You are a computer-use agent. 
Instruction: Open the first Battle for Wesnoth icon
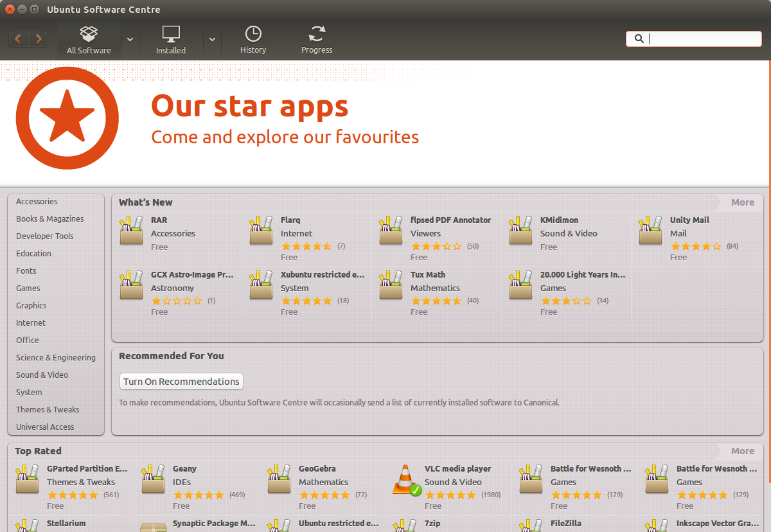tap(531, 479)
